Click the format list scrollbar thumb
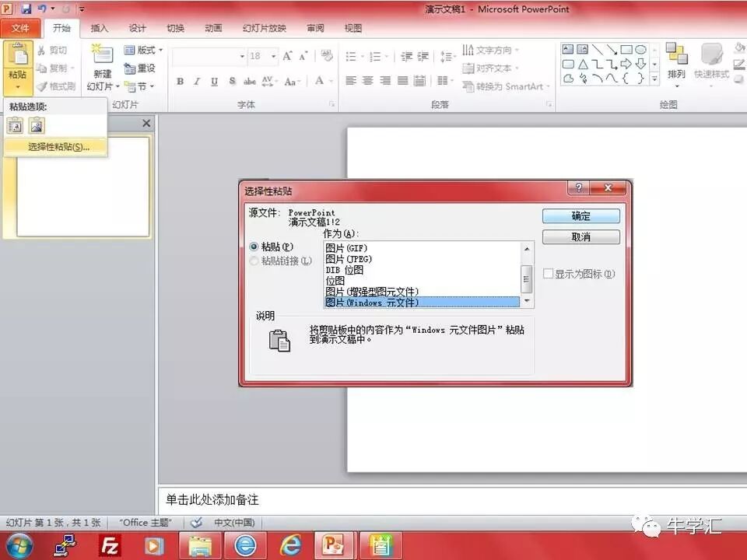Screen dimensions: 747x560 (x=527, y=278)
